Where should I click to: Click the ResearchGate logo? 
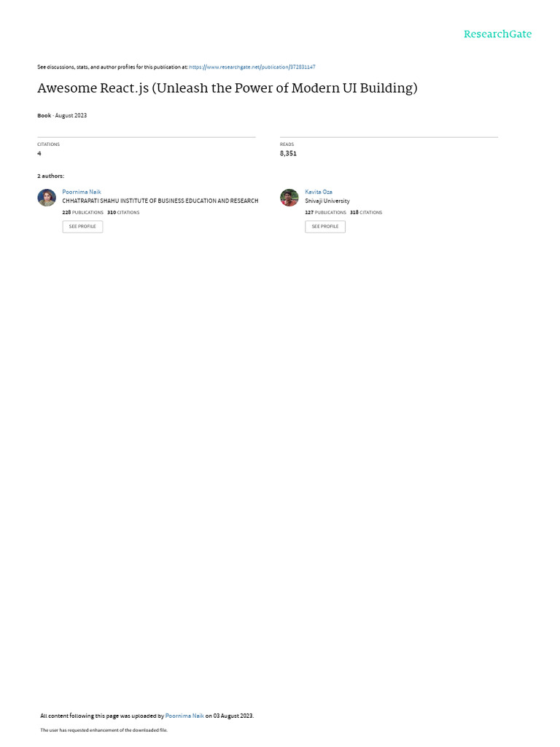(497, 34)
